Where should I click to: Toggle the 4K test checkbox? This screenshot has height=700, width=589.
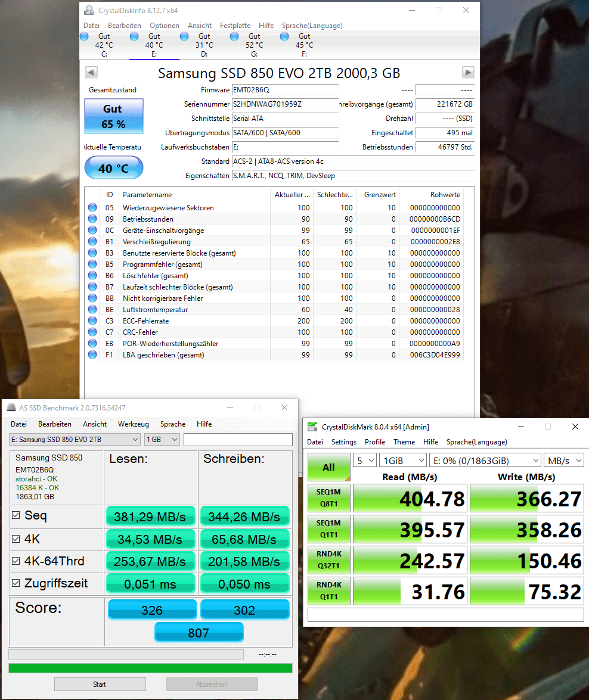pos(16,539)
